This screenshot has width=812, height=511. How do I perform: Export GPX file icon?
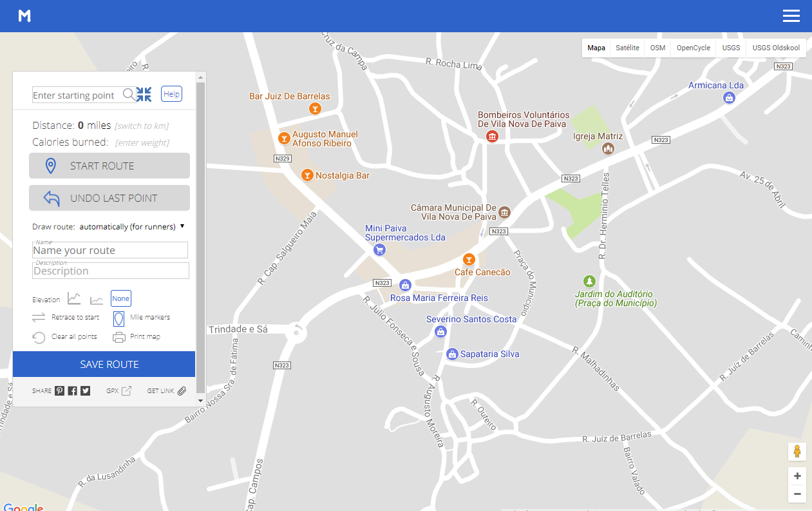127,390
